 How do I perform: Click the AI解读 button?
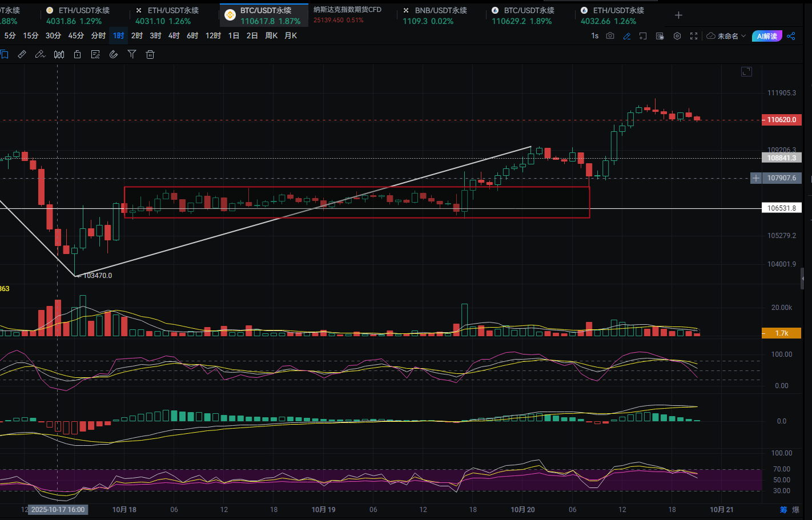[x=766, y=36]
